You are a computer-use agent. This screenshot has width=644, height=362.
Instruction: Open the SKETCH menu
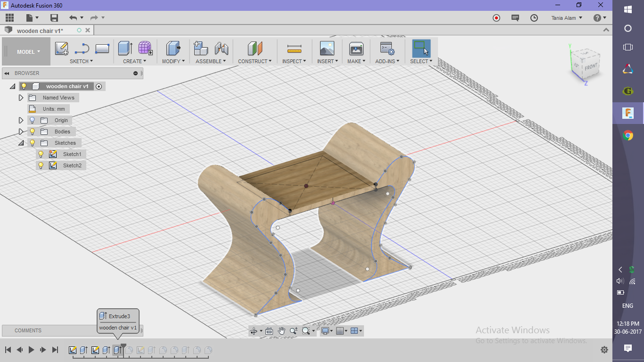81,61
